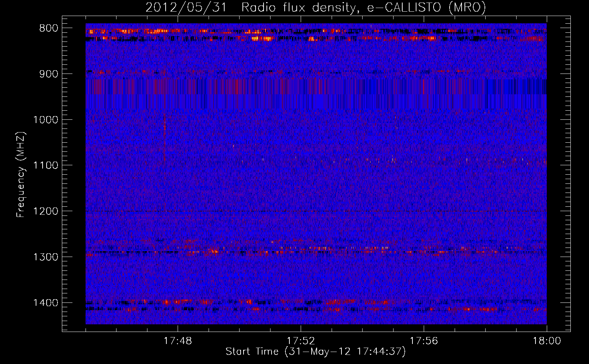Click the 17:56 time axis label
Image resolution: width=589 pixels, height=364 pixels.
coord(424,341)
